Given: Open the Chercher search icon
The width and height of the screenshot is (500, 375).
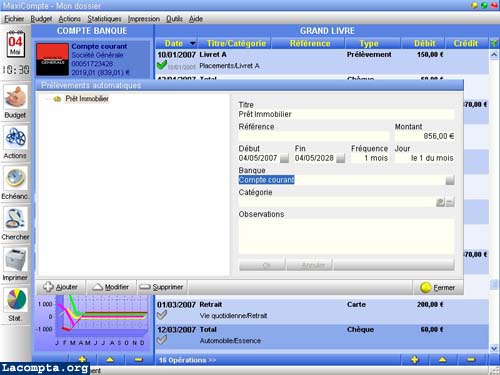Looking at the screenshot, I should 15,219.
